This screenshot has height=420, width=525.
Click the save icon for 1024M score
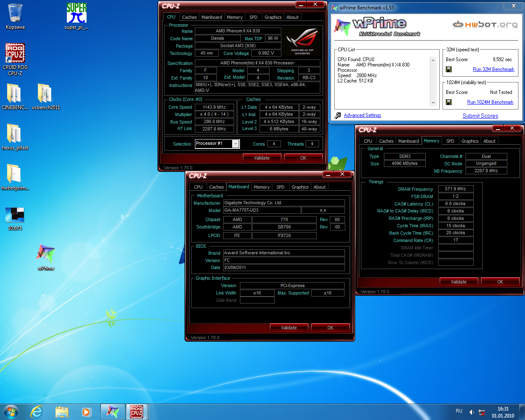(449, 102)
